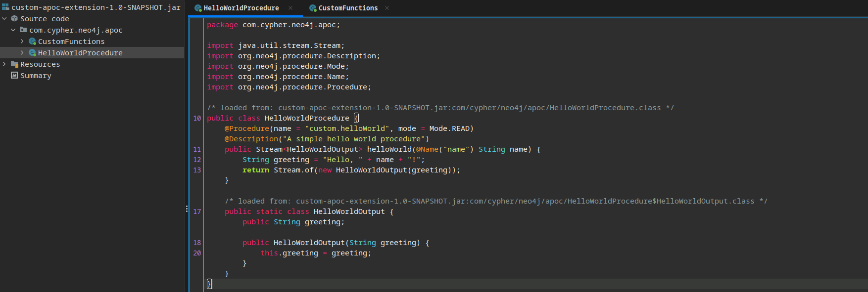This screenshot has width=868, height=292.
Task: Expand the HelloWorldProcedure class node
Action: coord(22,52)
